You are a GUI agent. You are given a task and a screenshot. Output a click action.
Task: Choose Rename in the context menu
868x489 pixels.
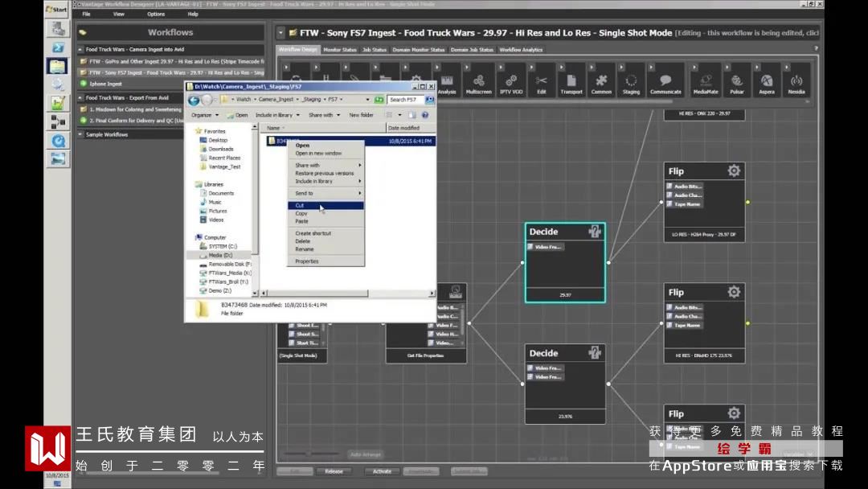(325, 249)
